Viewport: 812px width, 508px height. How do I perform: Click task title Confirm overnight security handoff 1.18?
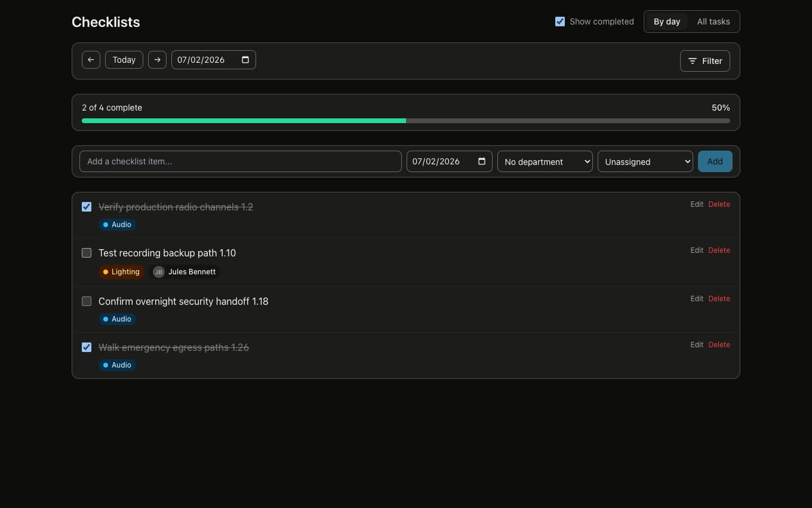pos(183,301)
